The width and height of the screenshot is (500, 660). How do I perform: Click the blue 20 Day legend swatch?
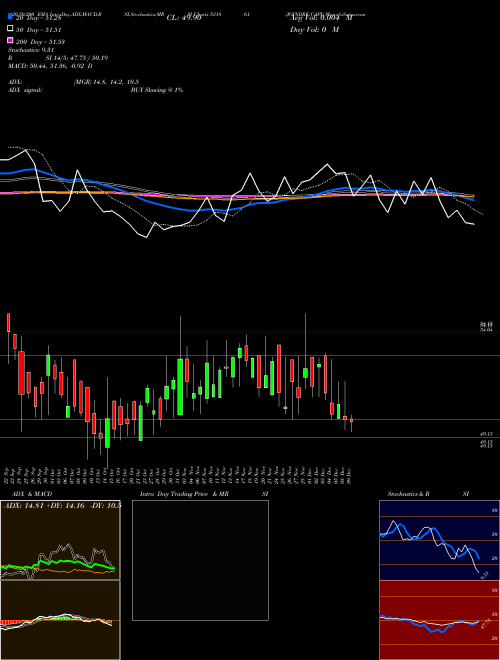(10, 16)
